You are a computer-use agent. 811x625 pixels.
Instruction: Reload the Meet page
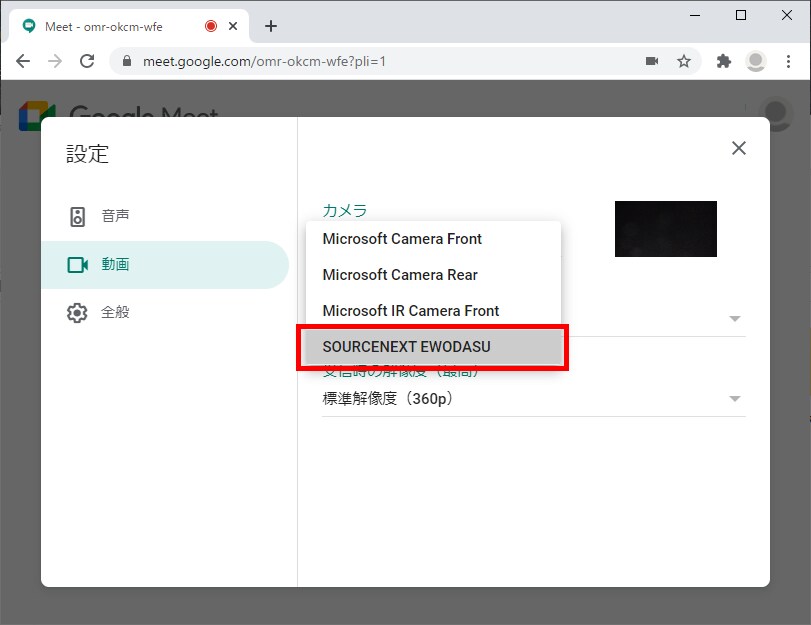click(87, 61)
